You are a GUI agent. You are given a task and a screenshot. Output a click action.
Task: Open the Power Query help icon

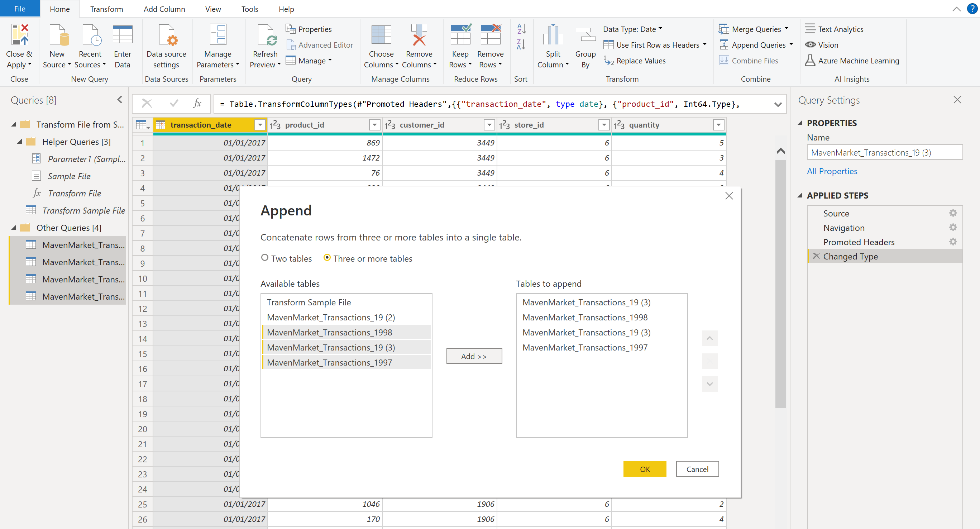(x=972, y=9)
